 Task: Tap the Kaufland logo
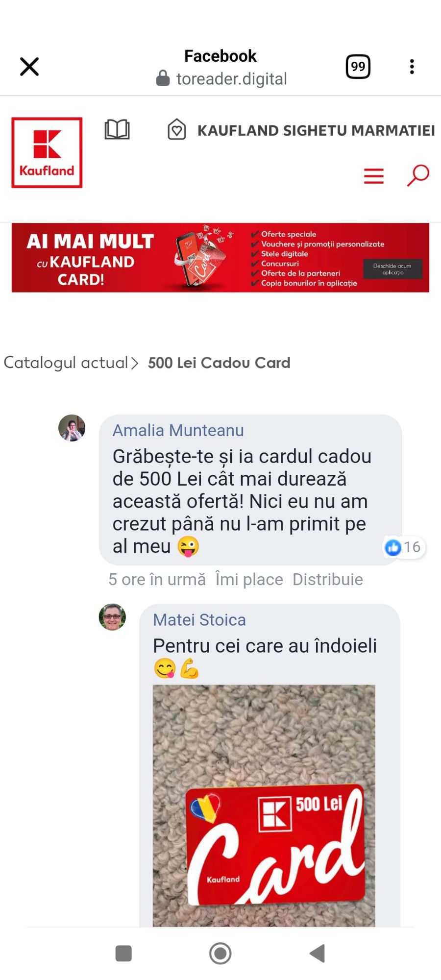[x=47, y=152]
